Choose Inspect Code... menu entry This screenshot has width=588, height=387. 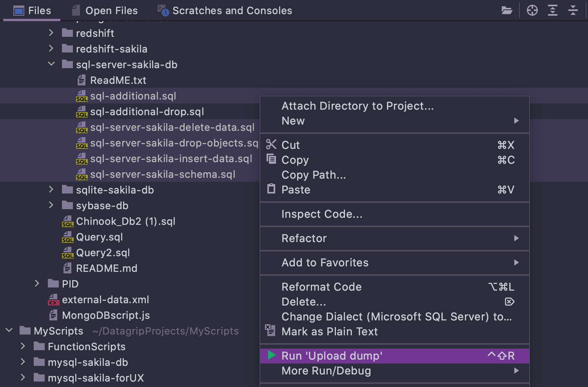click(395, 214)
